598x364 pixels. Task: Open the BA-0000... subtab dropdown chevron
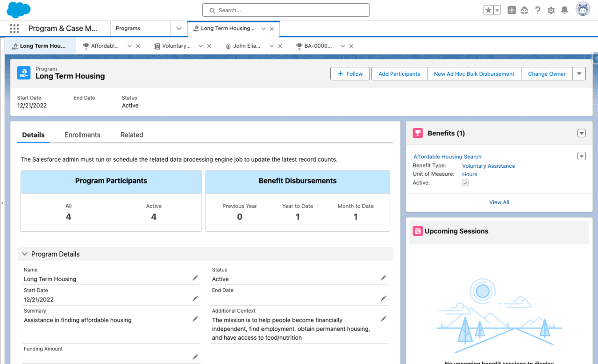click(x=343, y=46)
